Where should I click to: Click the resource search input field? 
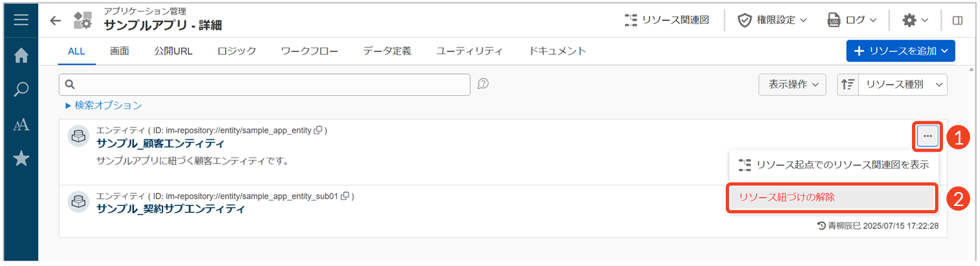[264, 84]
